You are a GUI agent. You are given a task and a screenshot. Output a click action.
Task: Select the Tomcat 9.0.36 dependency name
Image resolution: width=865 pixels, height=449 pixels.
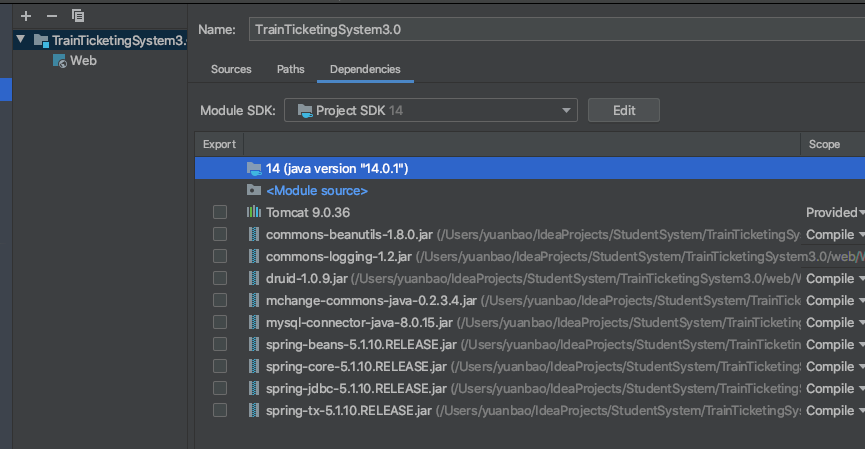tap(308, 212)
